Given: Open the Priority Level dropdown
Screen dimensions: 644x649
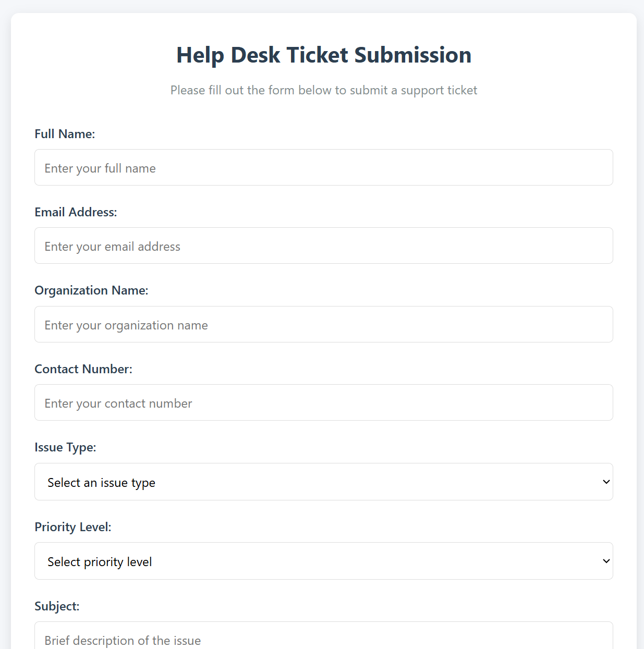Looking at the screenshot, I should point(323,561).
